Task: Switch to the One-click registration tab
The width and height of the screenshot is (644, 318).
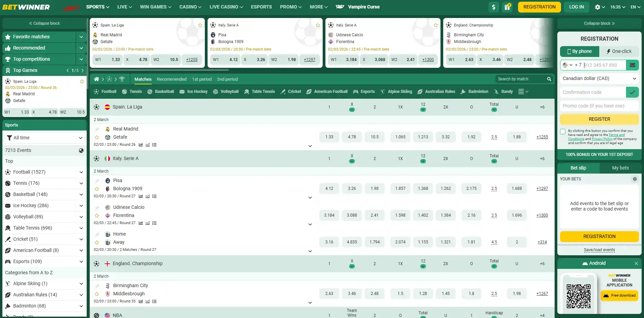Action: click(619, 51)
